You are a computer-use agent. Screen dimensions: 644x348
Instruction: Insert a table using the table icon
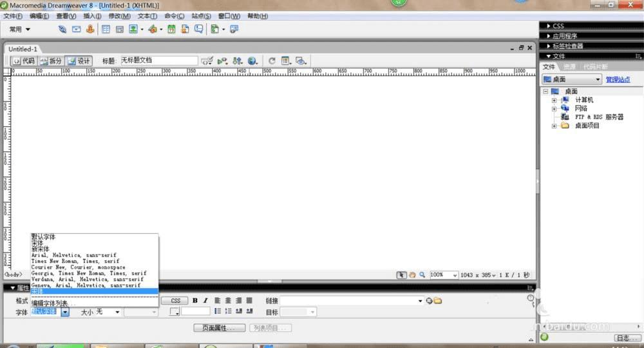pos(106,29)
